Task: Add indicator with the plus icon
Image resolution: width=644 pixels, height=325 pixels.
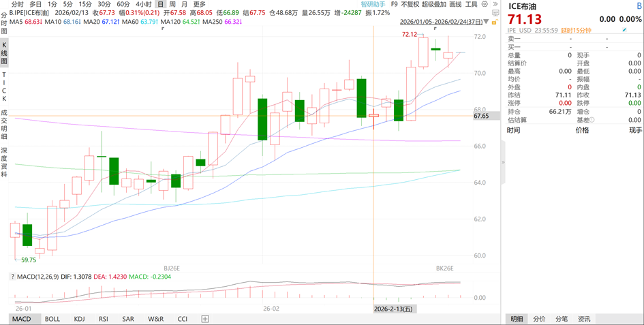Action: (x=205, y=319)
